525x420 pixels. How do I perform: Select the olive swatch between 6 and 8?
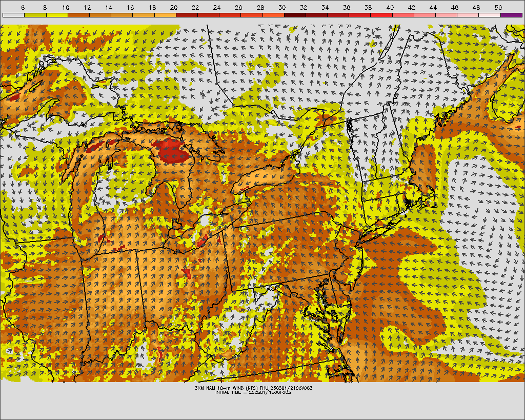coord(35,15)
